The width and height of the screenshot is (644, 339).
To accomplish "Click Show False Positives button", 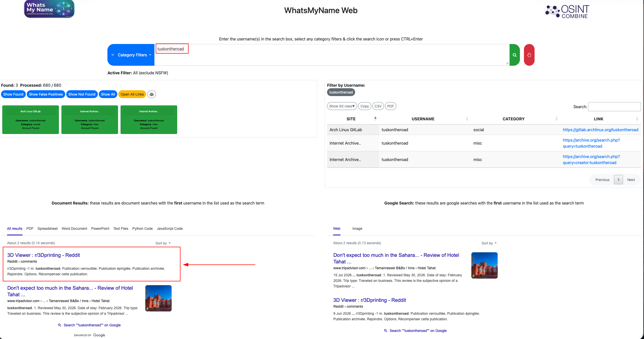I will pos(46,94).
